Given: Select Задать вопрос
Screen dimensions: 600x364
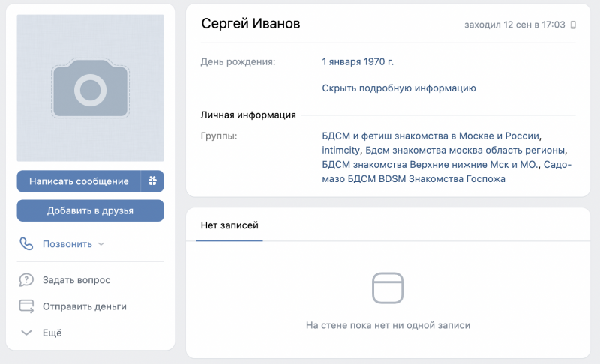Looking at the screenshot, I should [x=76, y=280].
